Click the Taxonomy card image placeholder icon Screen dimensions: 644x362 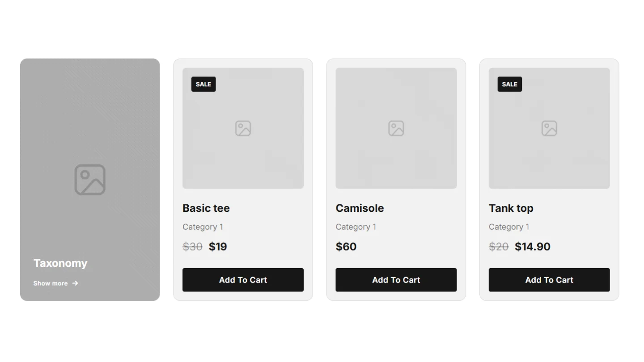[x=90, y=180]
